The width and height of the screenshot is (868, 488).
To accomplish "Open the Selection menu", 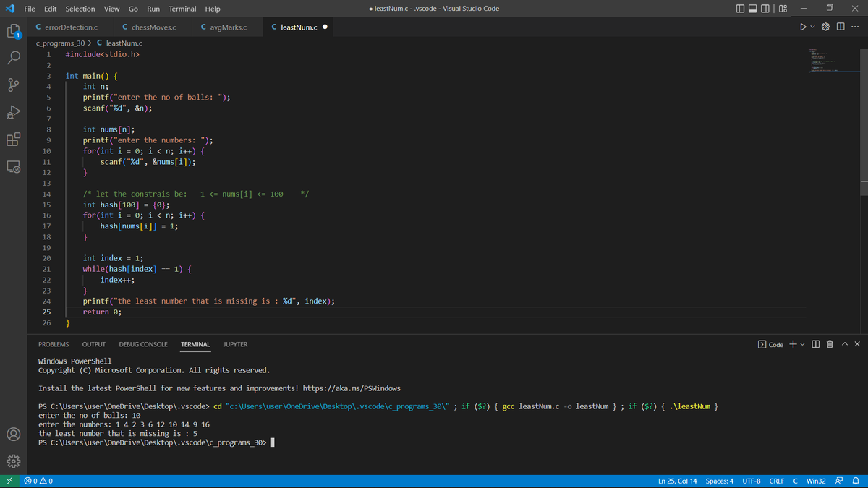I will point(80,9).
